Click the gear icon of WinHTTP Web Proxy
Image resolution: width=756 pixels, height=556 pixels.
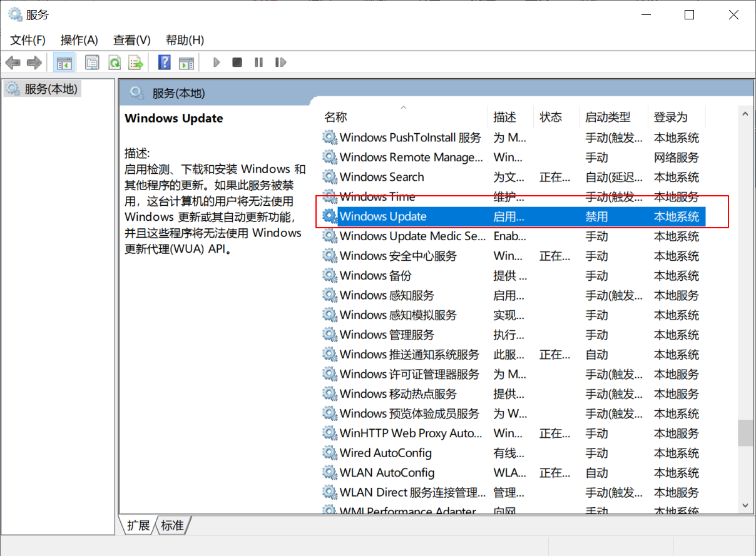(329, 433)
